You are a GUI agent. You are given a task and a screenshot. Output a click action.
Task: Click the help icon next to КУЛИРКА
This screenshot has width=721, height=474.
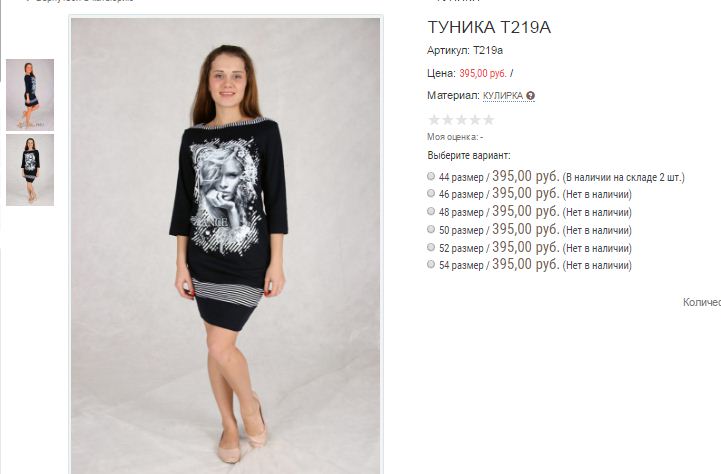tap(530, 96)
